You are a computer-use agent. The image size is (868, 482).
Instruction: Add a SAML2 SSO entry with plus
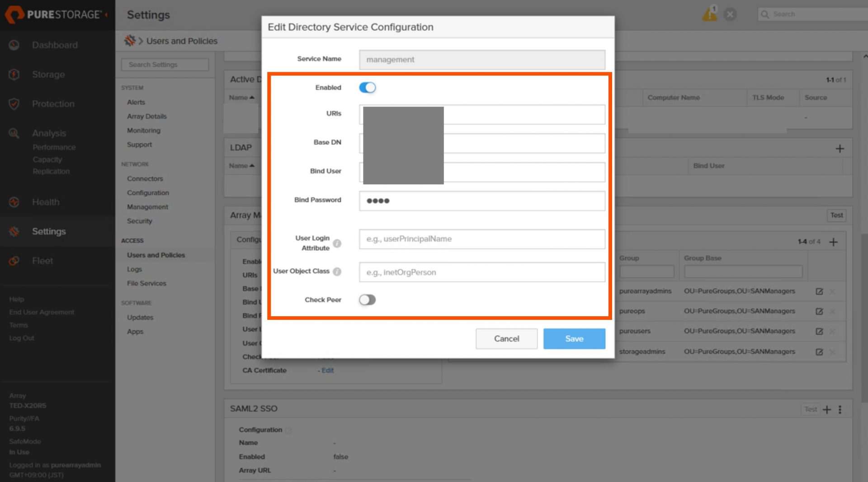(827, 410)
